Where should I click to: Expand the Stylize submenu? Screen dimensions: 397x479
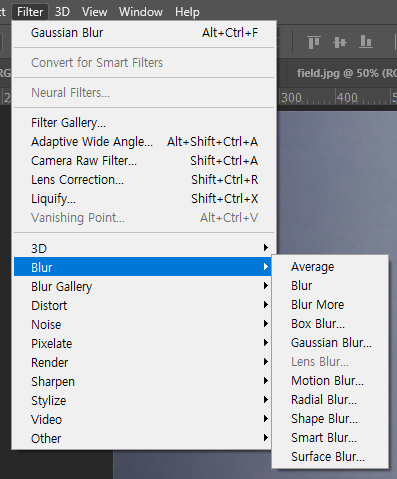[144, 400]
